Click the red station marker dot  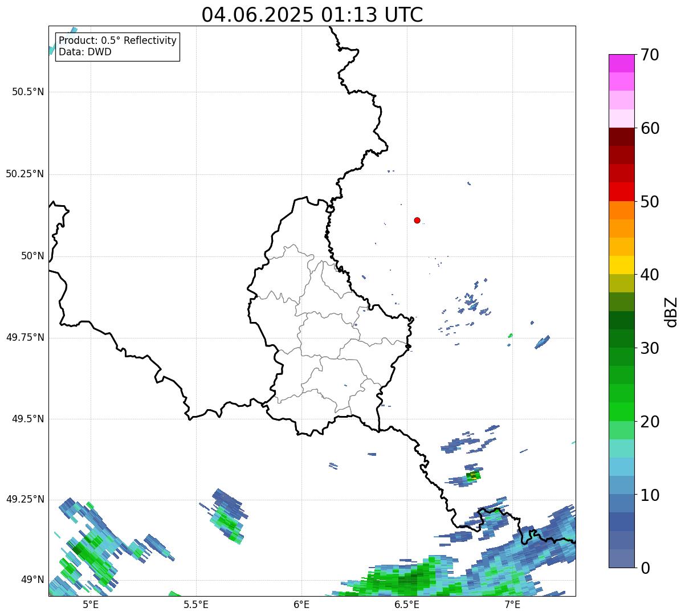(x=417, y=220)
